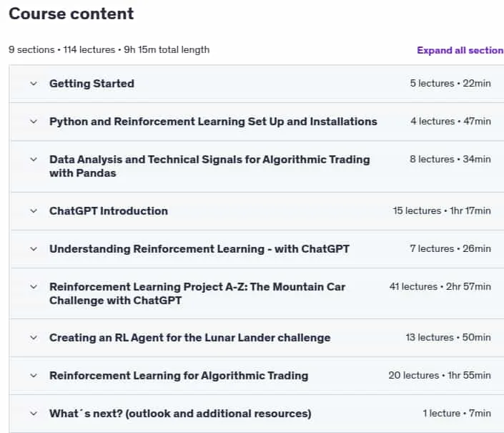Click chevron for Reinforcement Learning for Algorithmic Trading
This screenshot has height=433, width=504.
(x=34, y=376)
